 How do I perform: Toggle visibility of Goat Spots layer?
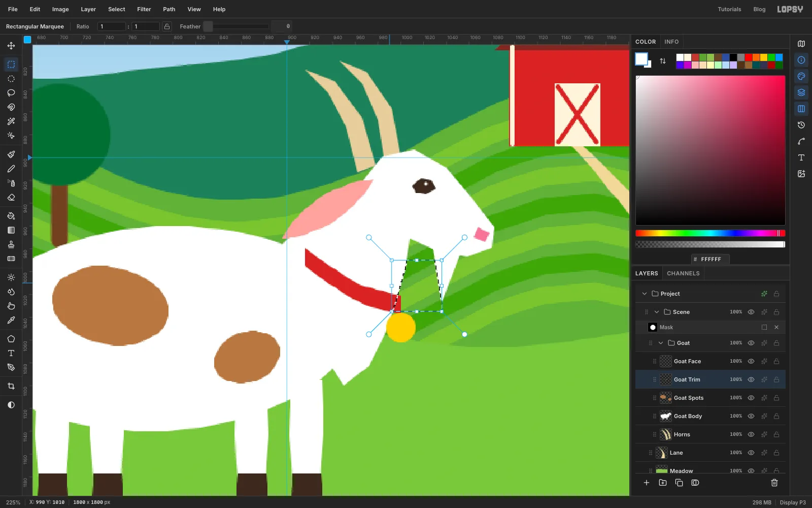(x=751, y=398)
